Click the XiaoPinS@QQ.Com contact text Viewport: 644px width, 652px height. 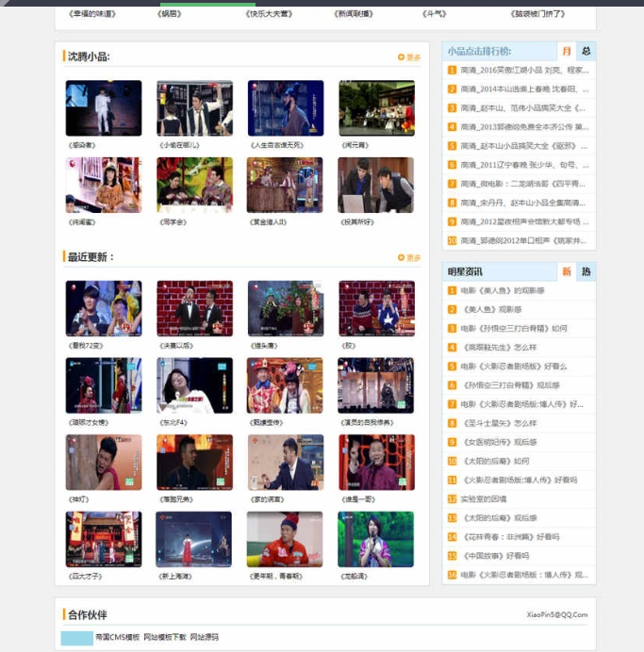point(557,614)
